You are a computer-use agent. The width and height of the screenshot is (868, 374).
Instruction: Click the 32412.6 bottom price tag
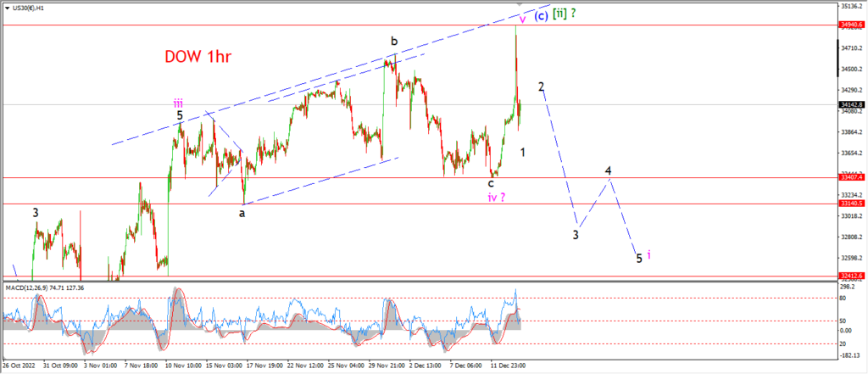(852, 275)
